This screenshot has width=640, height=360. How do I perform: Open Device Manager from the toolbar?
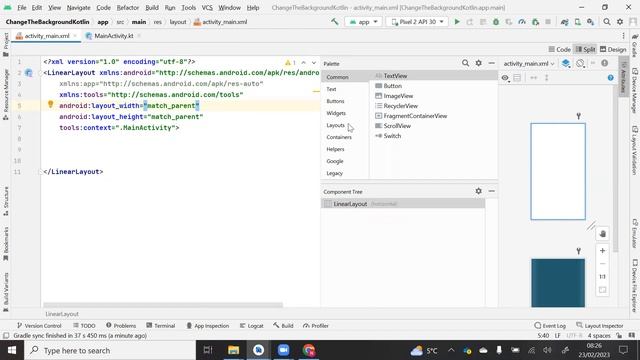pos(578,22)
